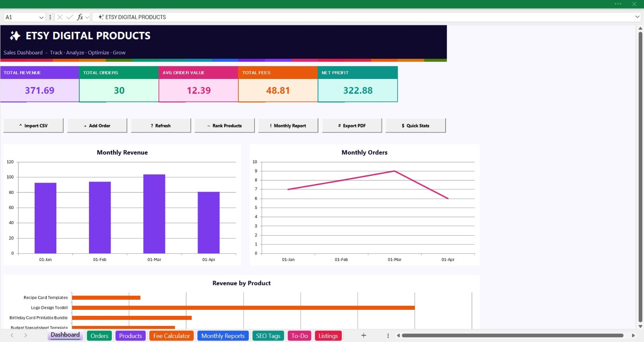Click the Revenue by Product chart title
Viewport: 644px width, 342px height.
pos(242,283)
